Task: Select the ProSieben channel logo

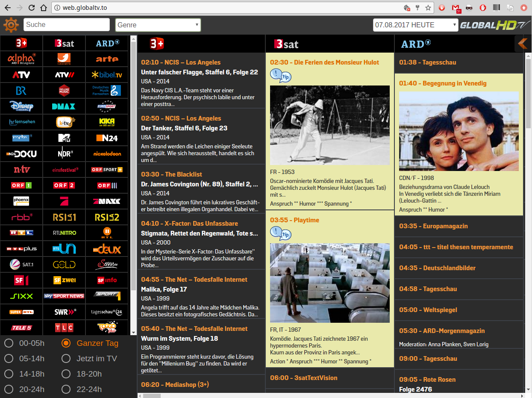Action: point(64,201)
